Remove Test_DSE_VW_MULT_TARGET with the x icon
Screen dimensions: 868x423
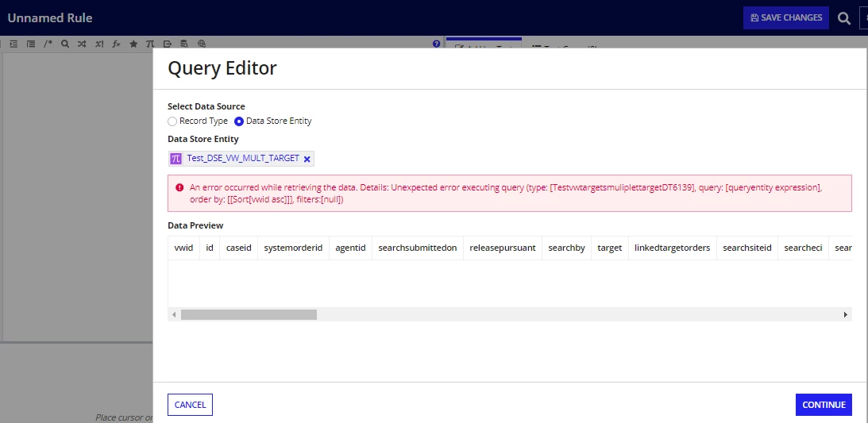point(307,160)
